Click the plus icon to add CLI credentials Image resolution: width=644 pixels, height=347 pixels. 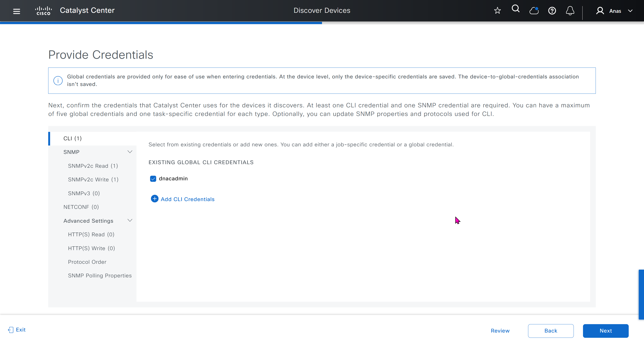[x=155, y=199]
